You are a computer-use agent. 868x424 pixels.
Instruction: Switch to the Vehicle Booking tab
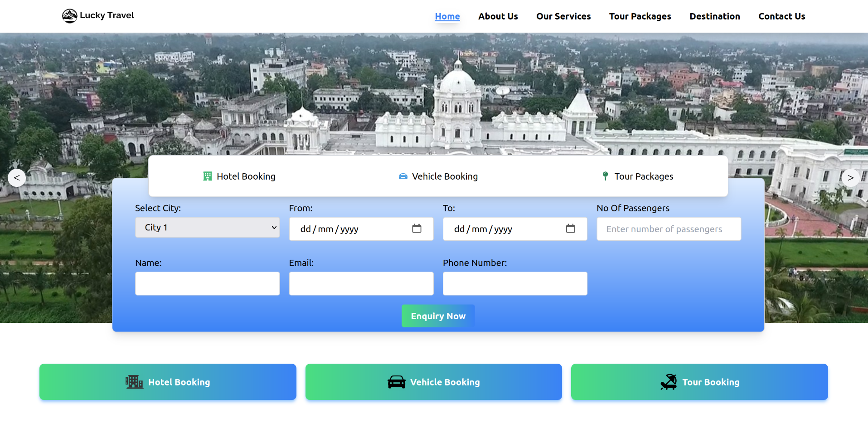pyautogui.click(x=438, y=176)
